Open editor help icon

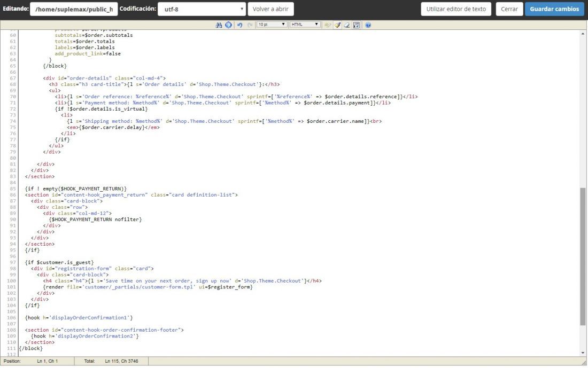click(368, 25)
